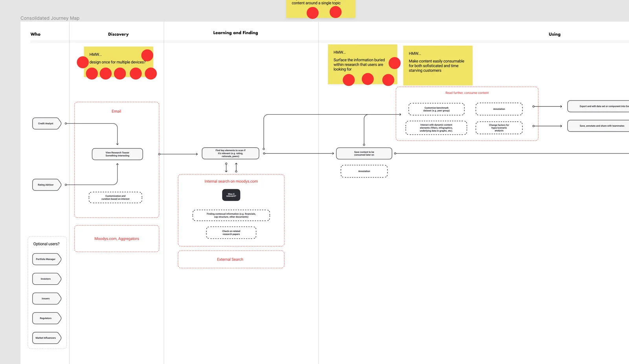
Task: Click 'Save content to be consumed later on' node
Action: click(x=364, y=153)
